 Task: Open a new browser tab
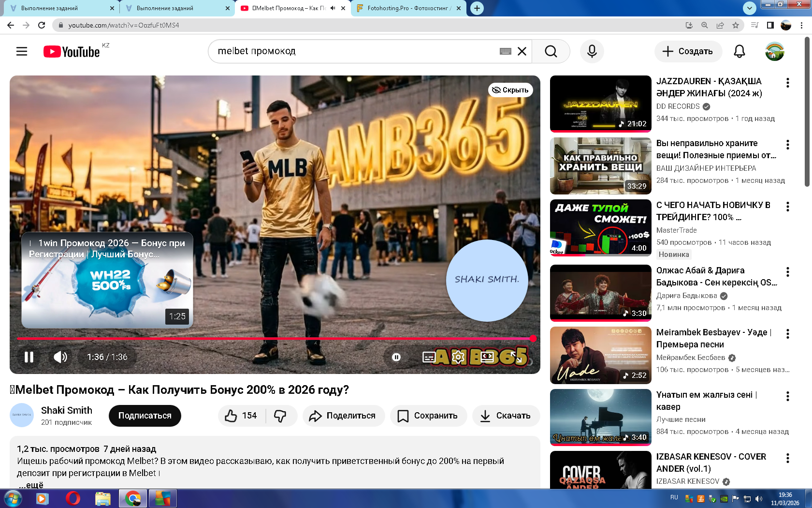click(x=477, y=8)
